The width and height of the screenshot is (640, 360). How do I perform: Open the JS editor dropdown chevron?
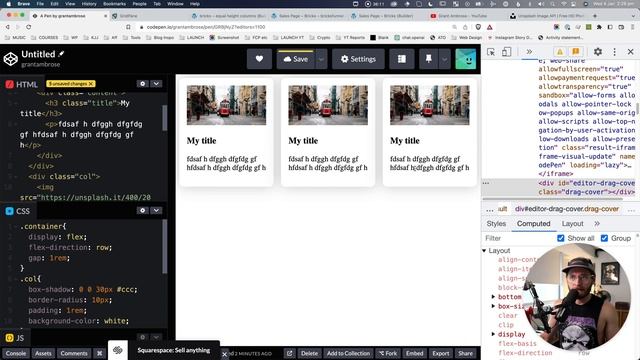point(156,337)
